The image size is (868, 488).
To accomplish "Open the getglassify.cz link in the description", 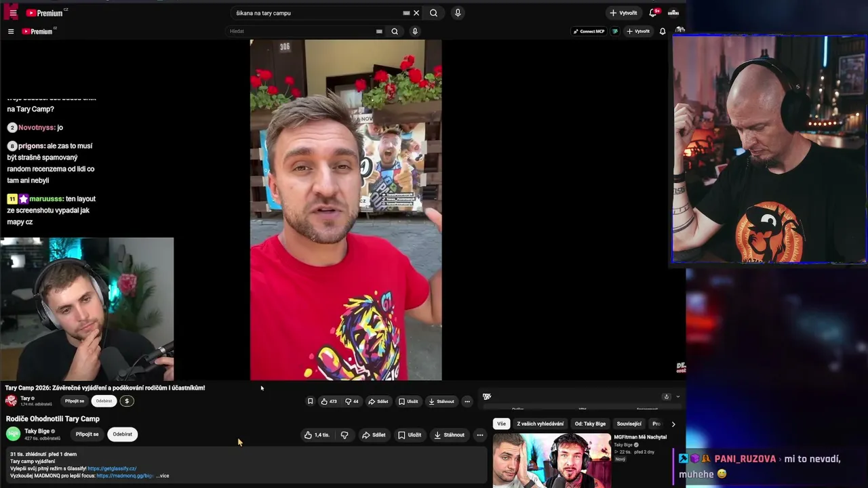I will tap(112, 468).
